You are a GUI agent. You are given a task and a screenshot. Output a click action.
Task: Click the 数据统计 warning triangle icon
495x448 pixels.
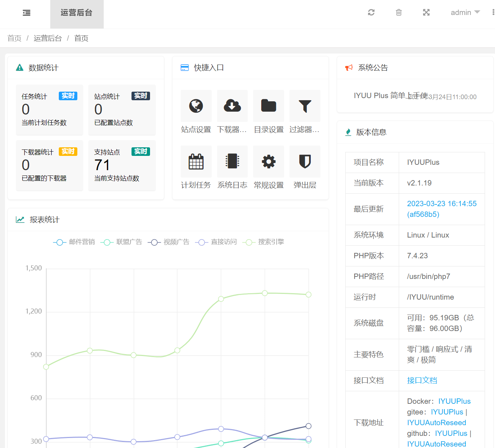point(20,67)
